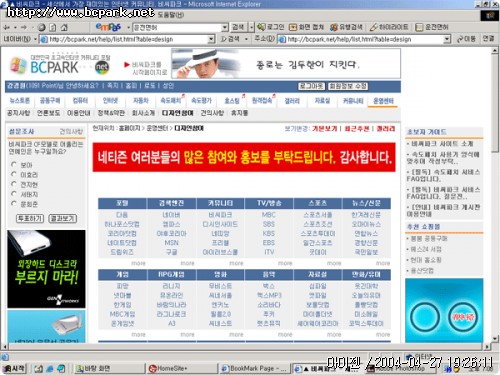
Task: Click the 회원정보 수정 button
Action: tap(348, 86)
